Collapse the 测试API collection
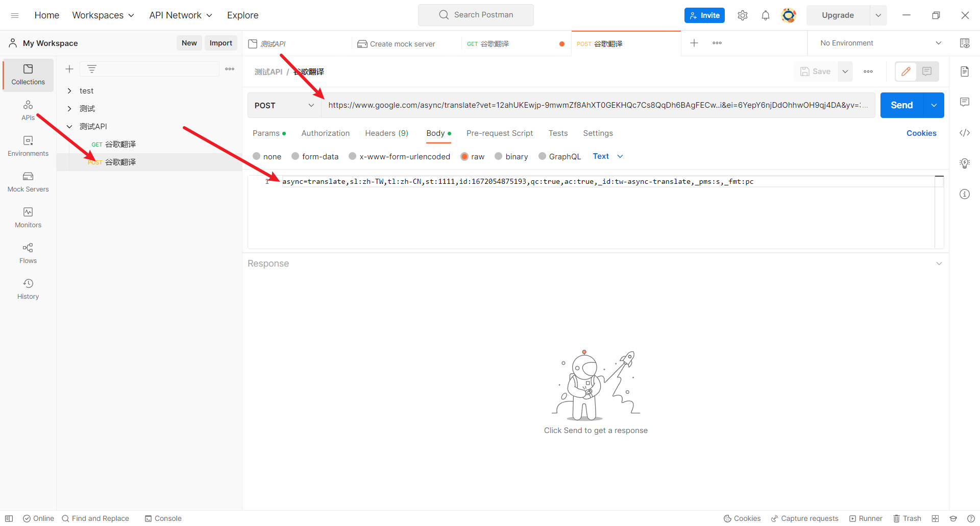The image size is (980, 526). coord(69,127)
